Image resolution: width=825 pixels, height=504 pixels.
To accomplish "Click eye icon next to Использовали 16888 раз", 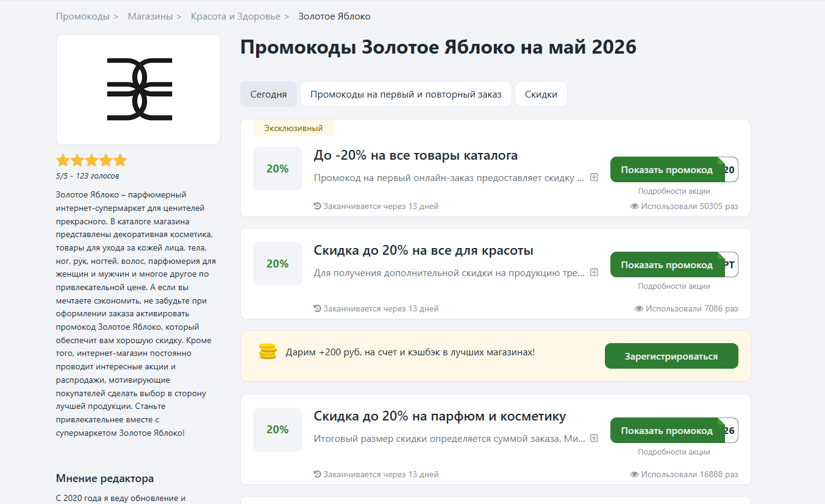I will click(x=634, y=475).
